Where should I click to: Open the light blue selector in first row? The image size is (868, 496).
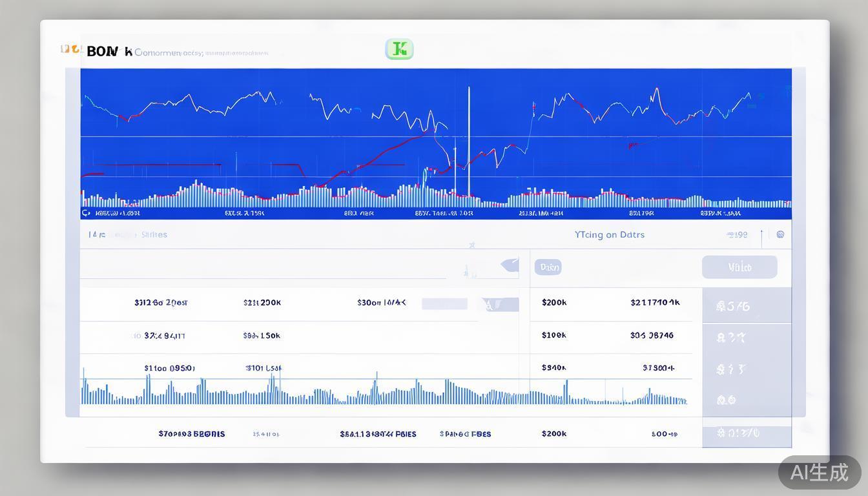tap(444, 304)
